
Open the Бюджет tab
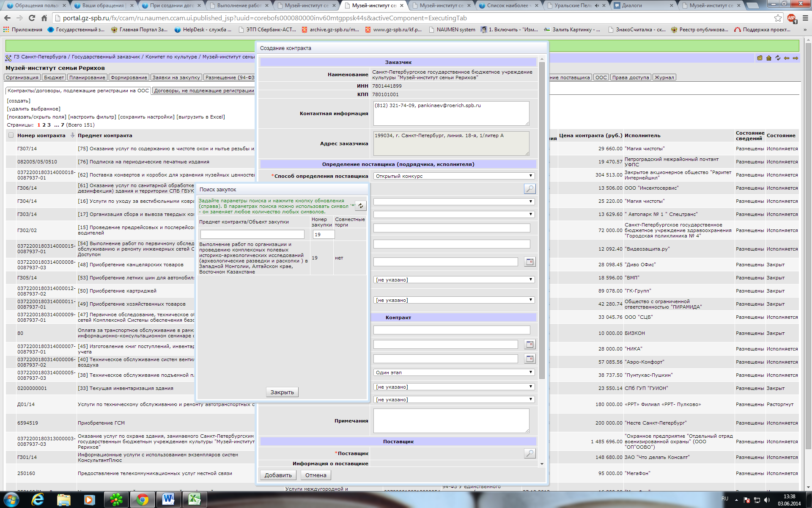[54, 77]
